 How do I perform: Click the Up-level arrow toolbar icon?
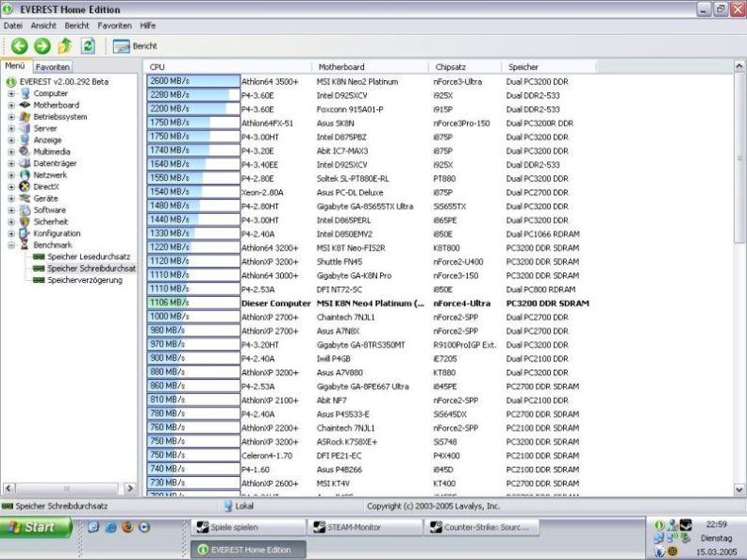point(65,45)
